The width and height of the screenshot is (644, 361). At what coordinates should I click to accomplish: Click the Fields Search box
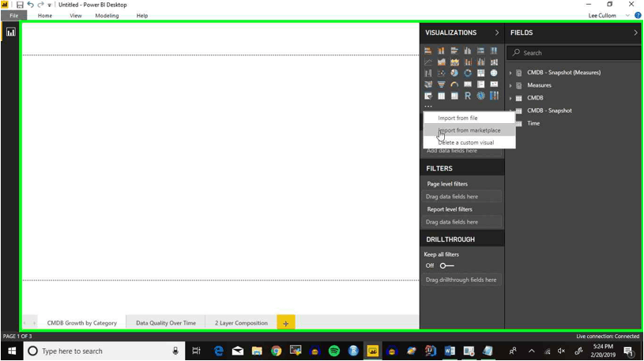[574, 53]
